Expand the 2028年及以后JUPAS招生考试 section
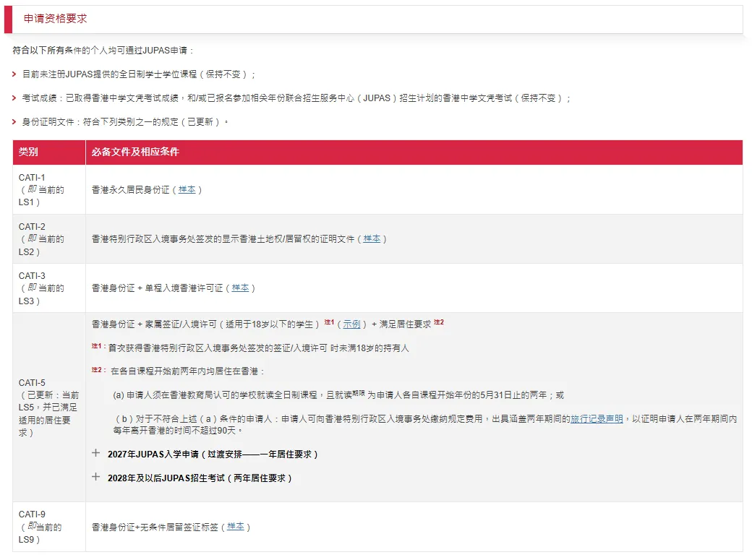752x560 pixels. (200, 478)
